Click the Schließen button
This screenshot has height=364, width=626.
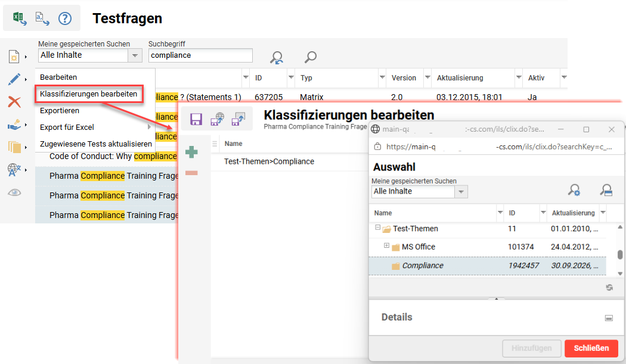coord(591,348)
